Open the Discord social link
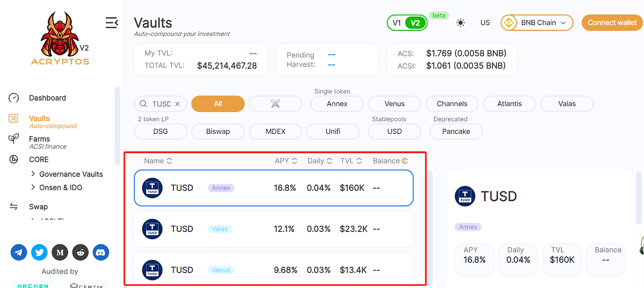Image resolution: width=644 pixels, height=288 pixels. pos(101,252)
